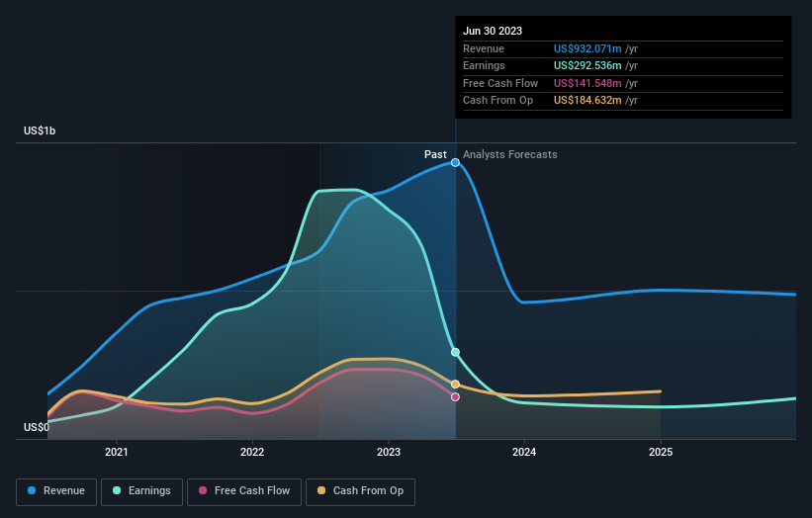Click the blue Revenue legend dot
This screenshot has height=518, width=812.
point(32,490)
